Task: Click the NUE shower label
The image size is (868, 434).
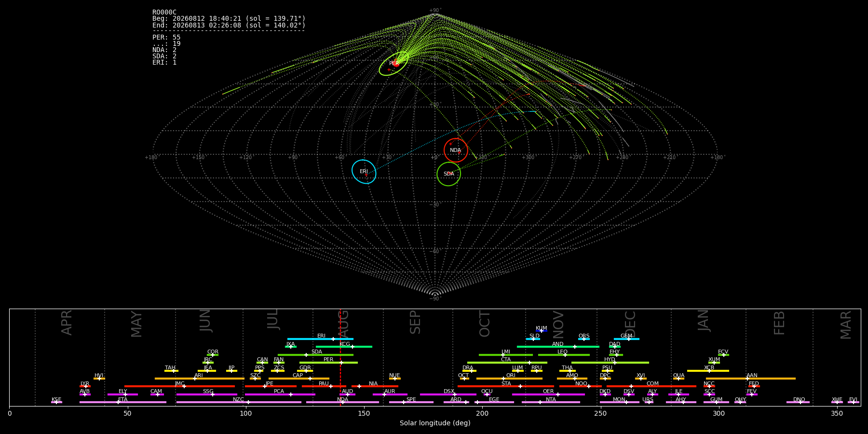Action: point(394,376)
